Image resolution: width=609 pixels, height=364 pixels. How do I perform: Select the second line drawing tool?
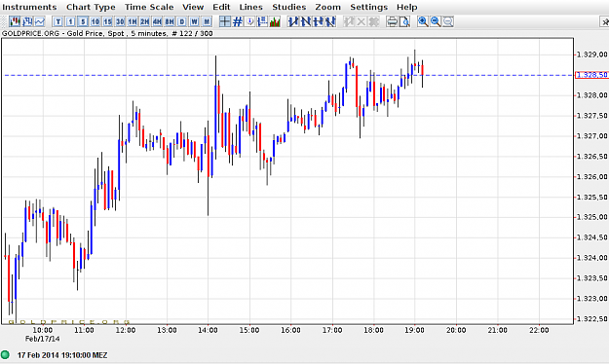(x=306, y=21)
